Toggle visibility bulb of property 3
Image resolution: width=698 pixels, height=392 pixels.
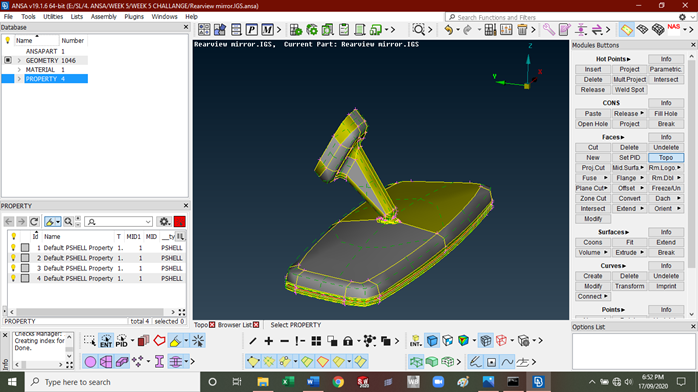click(x=13, y=268)
